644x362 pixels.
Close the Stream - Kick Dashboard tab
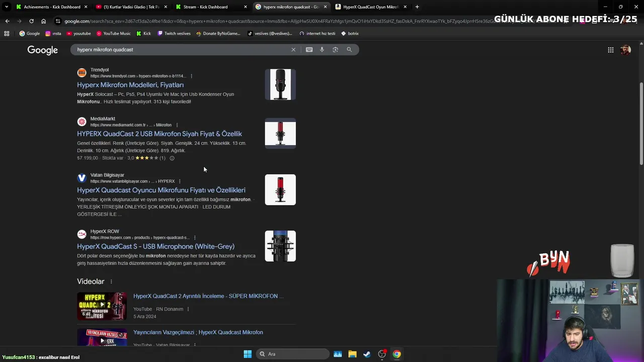click(246, 7)
